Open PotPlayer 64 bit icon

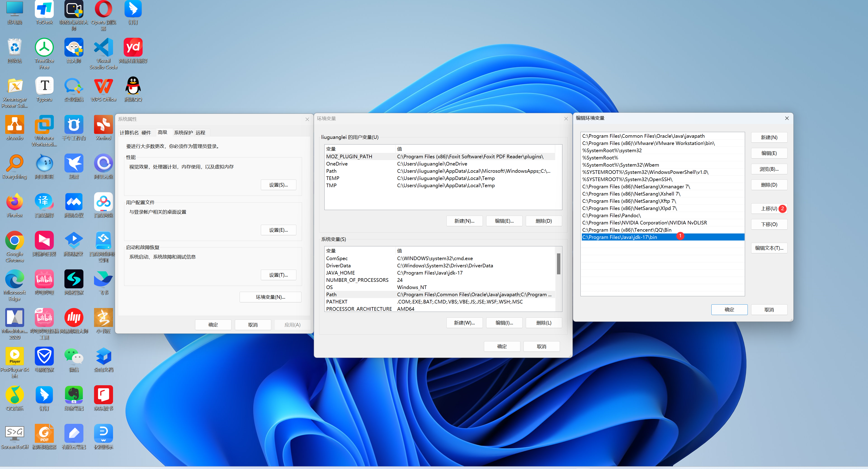pyautogui.click(x=14, y=362)
